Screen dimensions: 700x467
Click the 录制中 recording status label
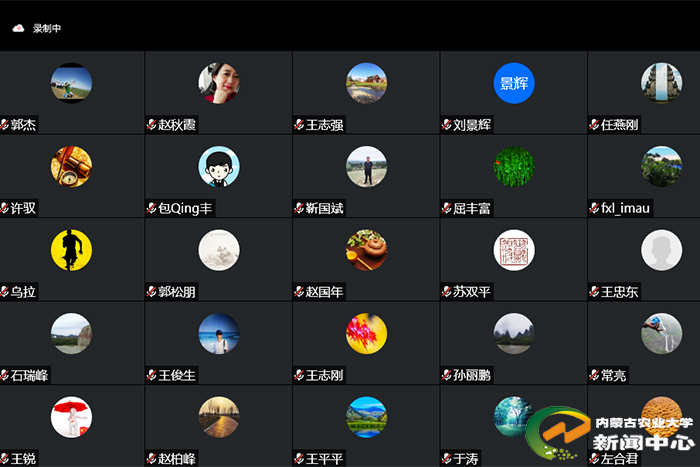(x=47, y=29)
